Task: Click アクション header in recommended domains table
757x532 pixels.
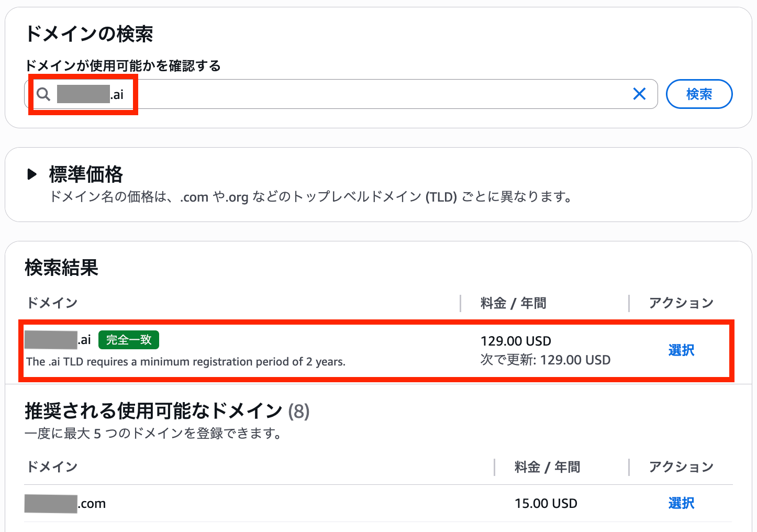Action: (x=681, y=467)
